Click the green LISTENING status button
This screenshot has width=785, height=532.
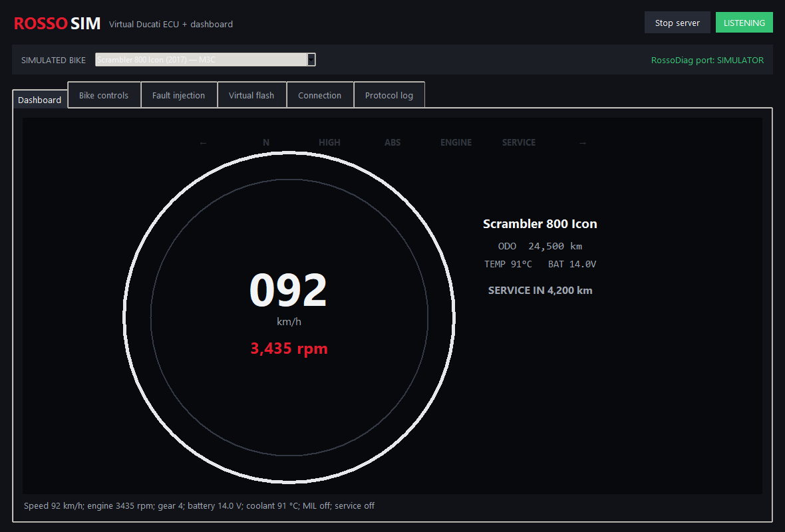point(744,23)
